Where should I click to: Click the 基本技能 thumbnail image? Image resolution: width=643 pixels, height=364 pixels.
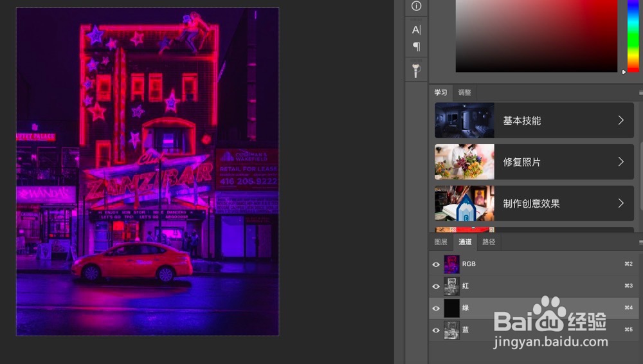coord(464,120)
